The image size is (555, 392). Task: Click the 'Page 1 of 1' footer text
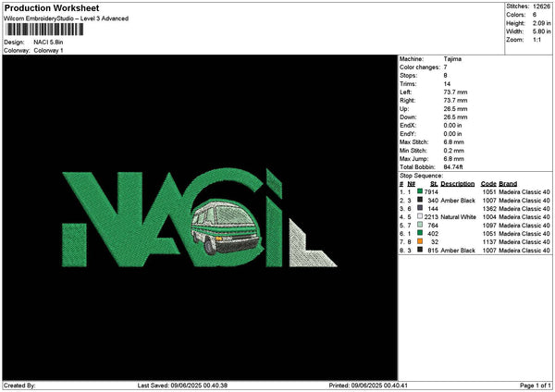coord(536,386)
